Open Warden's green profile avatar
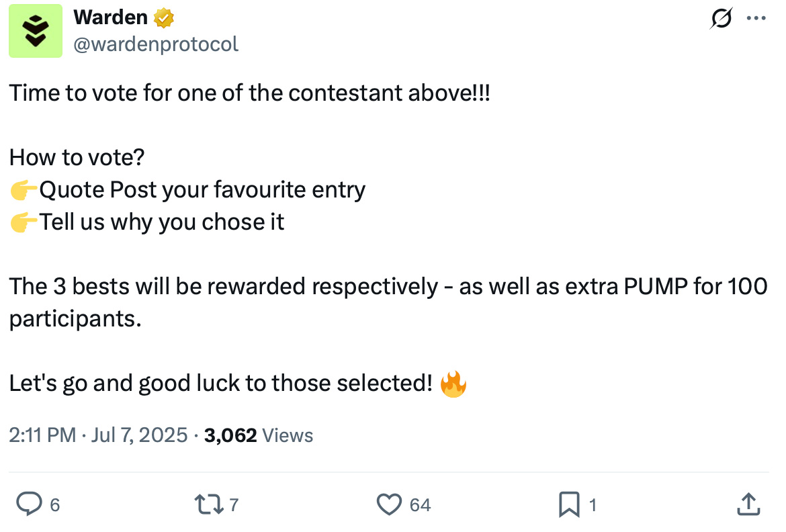Screen dimensions: 786x532 point(36,30)
